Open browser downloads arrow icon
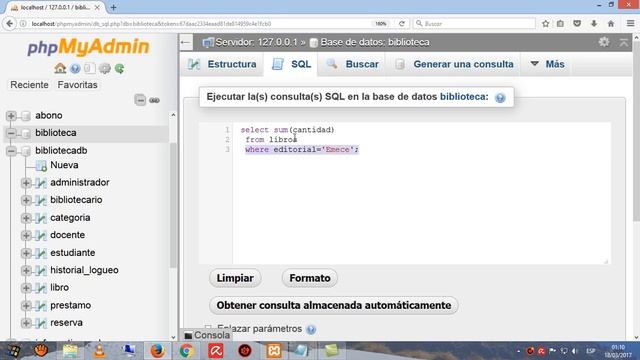The image size is (640, 360). pyautogui.click(x=594, y=24)
